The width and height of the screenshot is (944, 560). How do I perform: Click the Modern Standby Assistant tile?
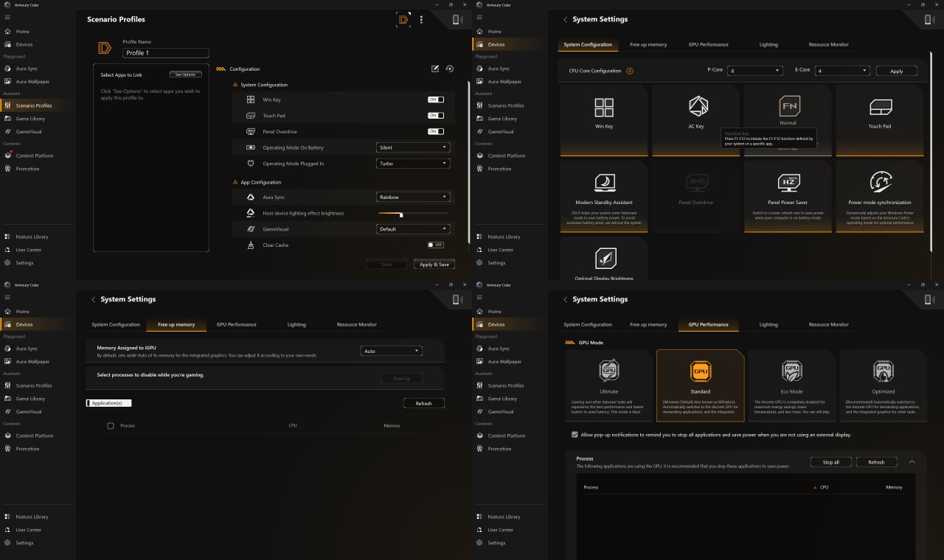[x=604, y=197]
